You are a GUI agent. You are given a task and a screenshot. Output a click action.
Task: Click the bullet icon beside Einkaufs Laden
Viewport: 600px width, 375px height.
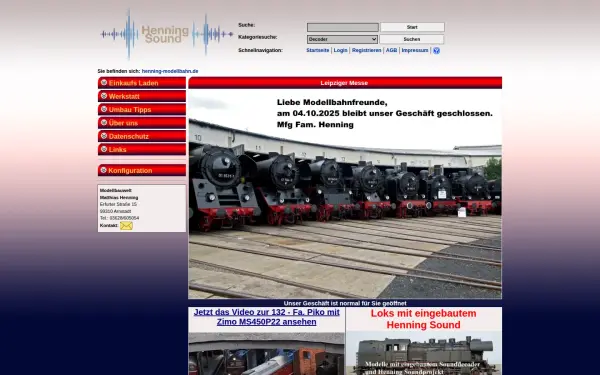pos(104,83)
